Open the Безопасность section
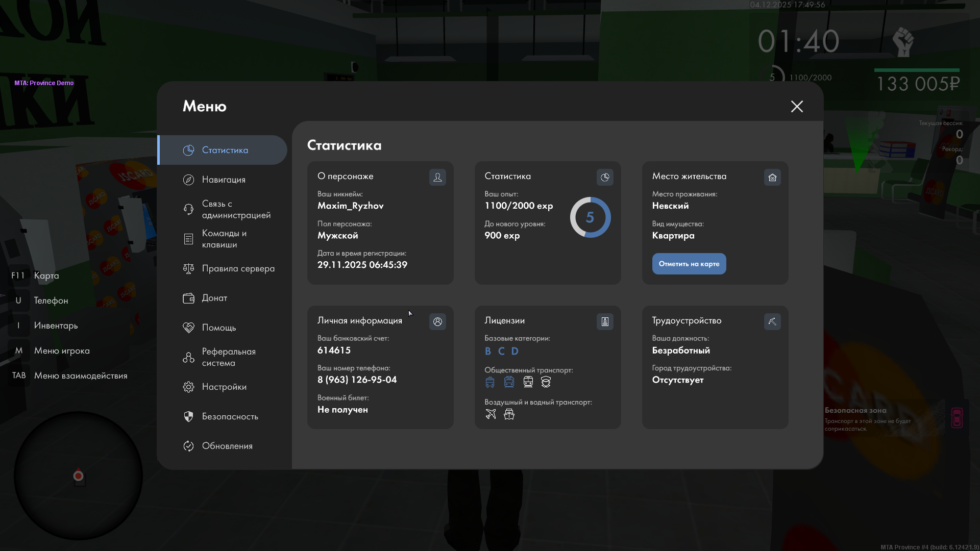 [x=230, y=416]
